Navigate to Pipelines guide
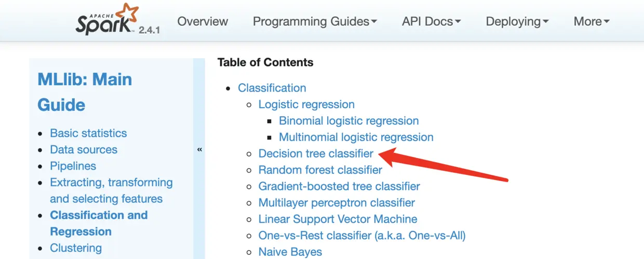 73,166
